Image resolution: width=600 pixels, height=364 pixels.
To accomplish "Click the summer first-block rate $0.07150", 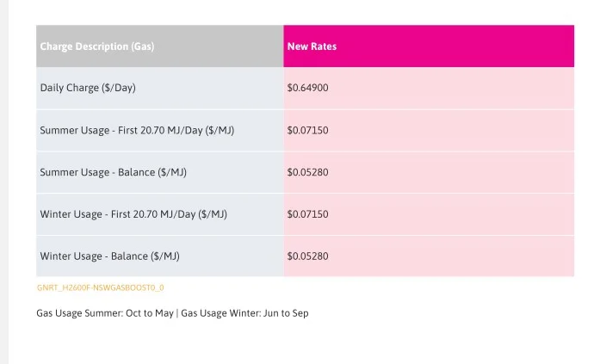I will 307,131.
